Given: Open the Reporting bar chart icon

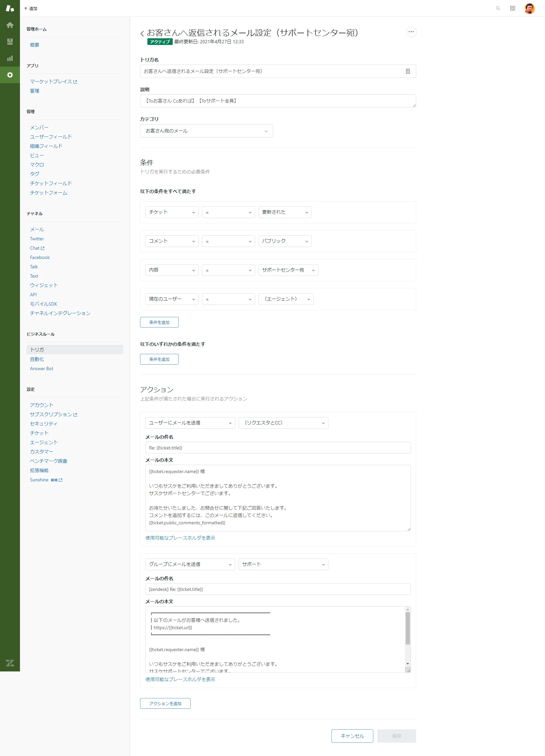Looking at the screenshot, I should [x=10, y=58].
